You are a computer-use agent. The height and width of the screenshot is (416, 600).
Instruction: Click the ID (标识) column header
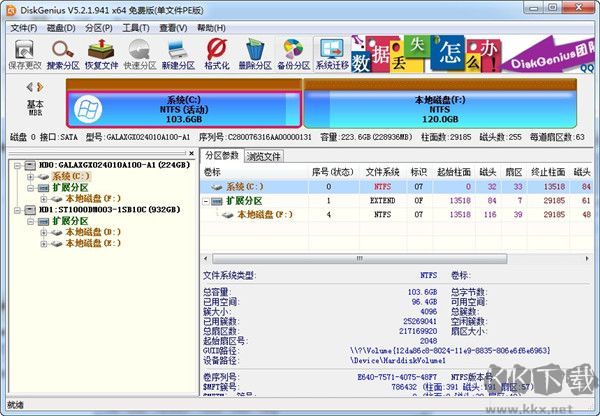coord(419,172)
